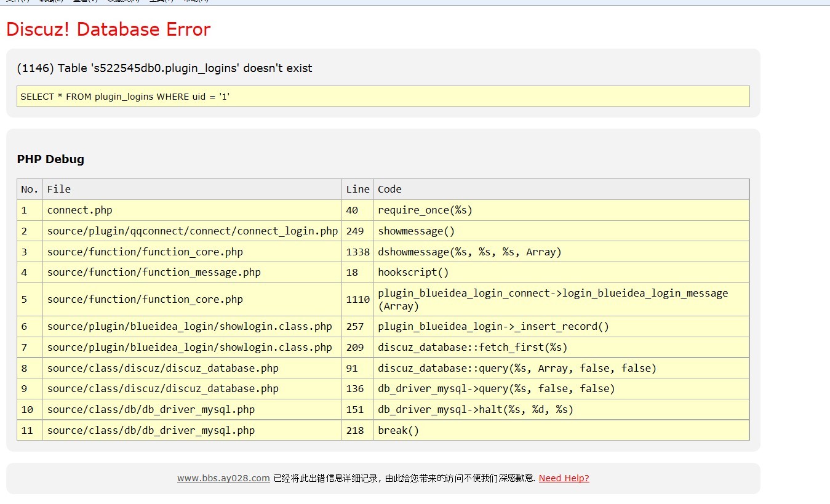Click the connect.php file cell
Screen dimensions: 830x504
(80, 210)
